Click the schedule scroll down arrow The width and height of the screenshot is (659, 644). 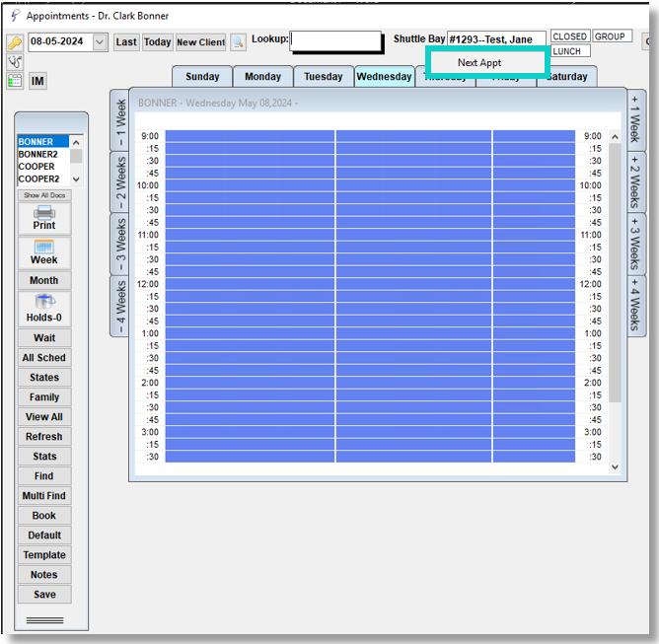coord(615,467)
